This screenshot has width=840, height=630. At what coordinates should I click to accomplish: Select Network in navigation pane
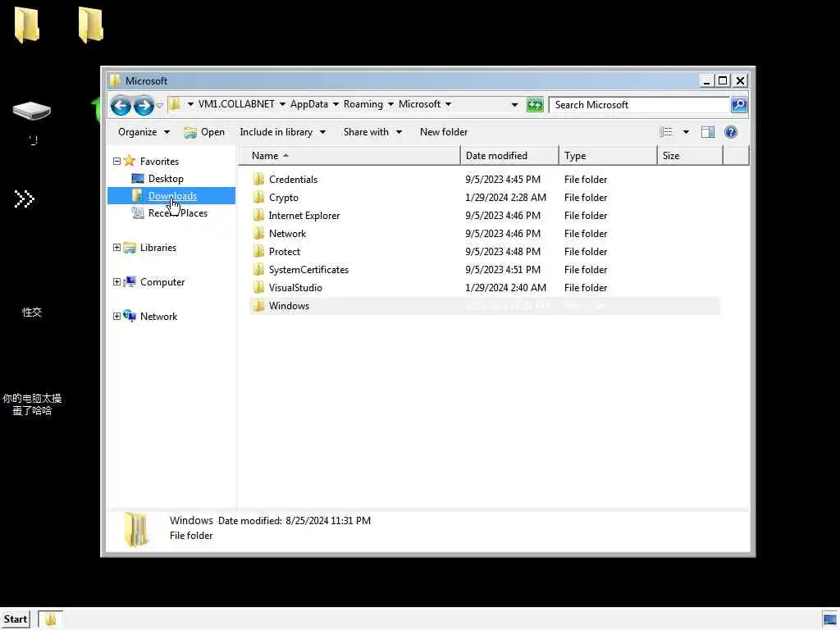pyautogui.click(x=158, y=316)
